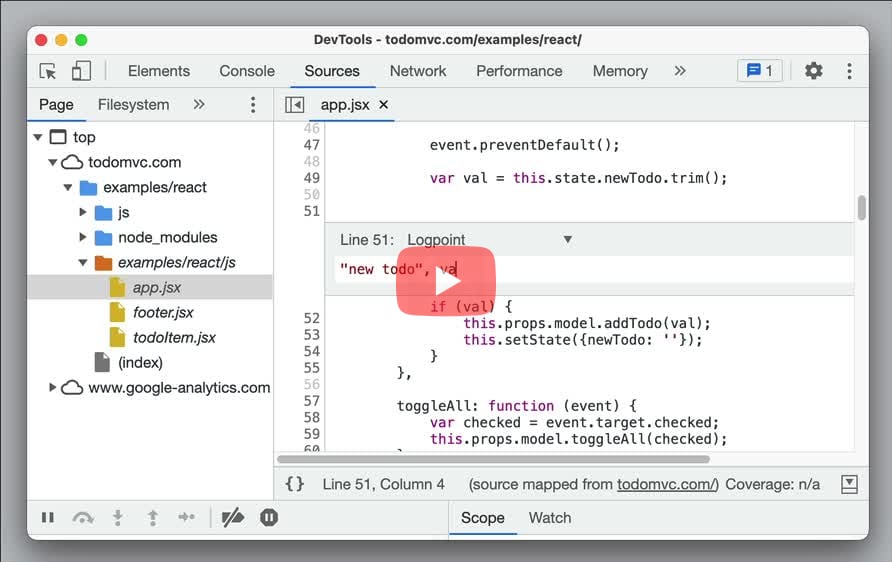Click the Line 51, Column 4 status text
The height and width of the screenshot is (562, 892).
[383, 484]
